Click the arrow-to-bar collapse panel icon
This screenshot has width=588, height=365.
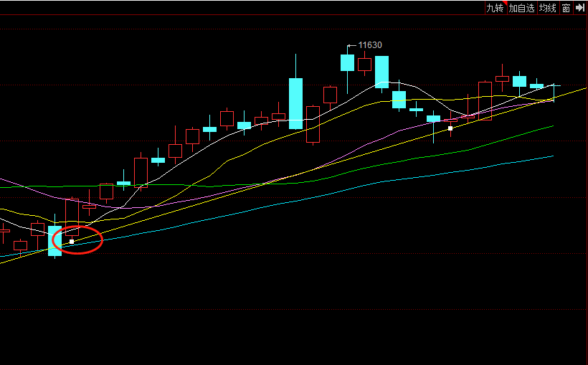coord(579,8)
